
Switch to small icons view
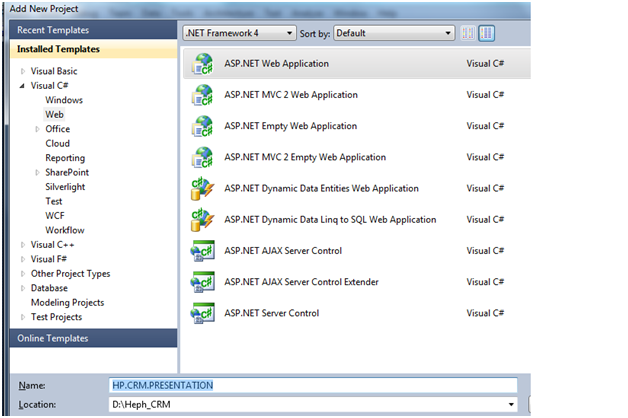tap(468, 33)
